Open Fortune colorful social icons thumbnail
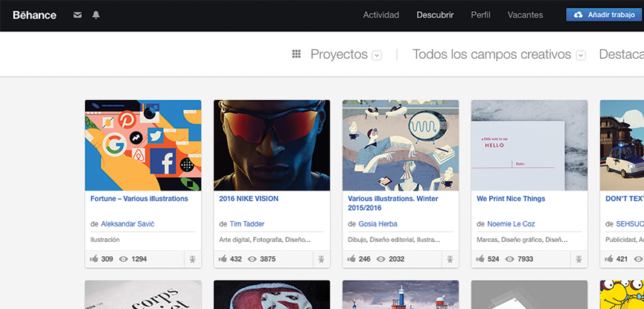The width and height of the screenshot is (644, 309). 143,145
